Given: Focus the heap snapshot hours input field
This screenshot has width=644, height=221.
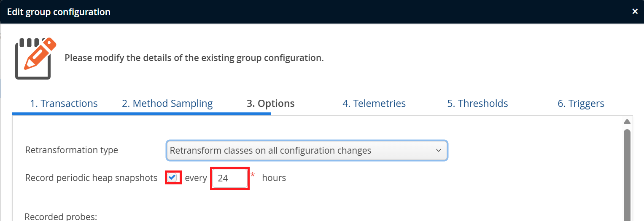Looking at the screenshot, I should click(x=229, y=178).
